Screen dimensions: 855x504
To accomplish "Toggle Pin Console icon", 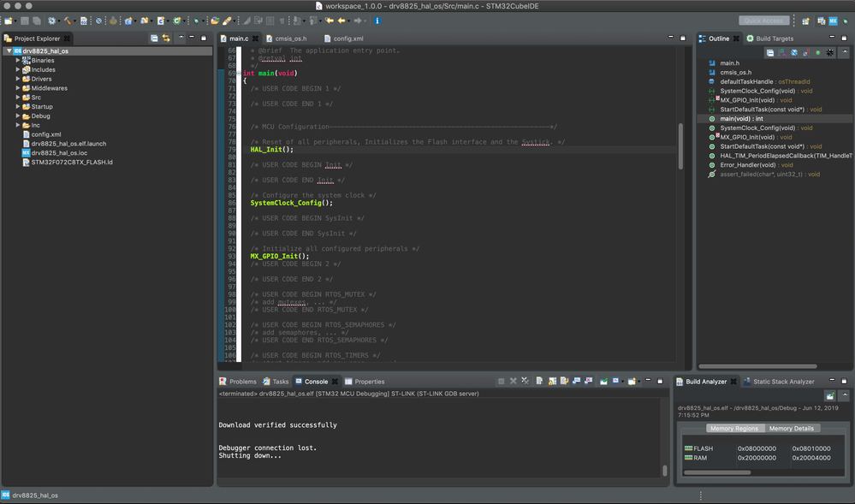I will click(x=603, y=381).
